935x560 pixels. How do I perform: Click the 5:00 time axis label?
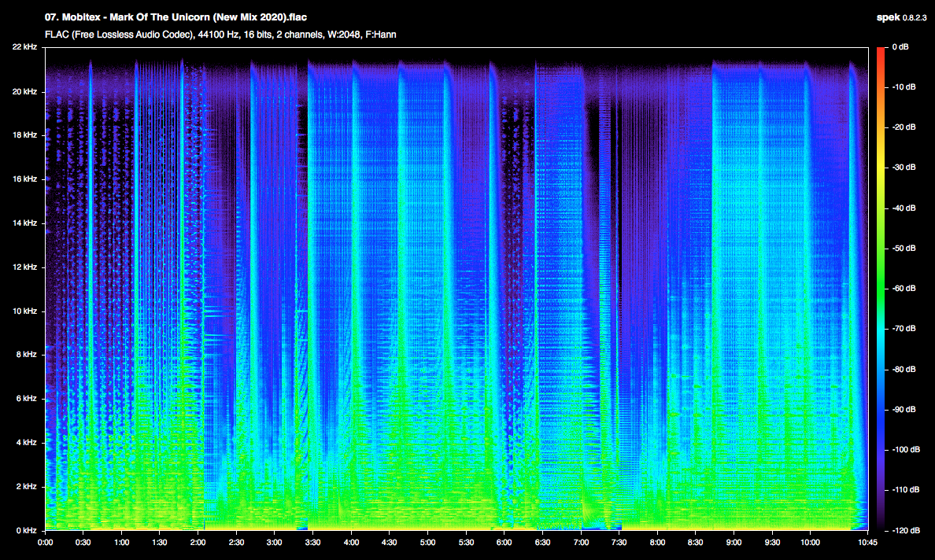pyautogui.click(x=427, y=542)
